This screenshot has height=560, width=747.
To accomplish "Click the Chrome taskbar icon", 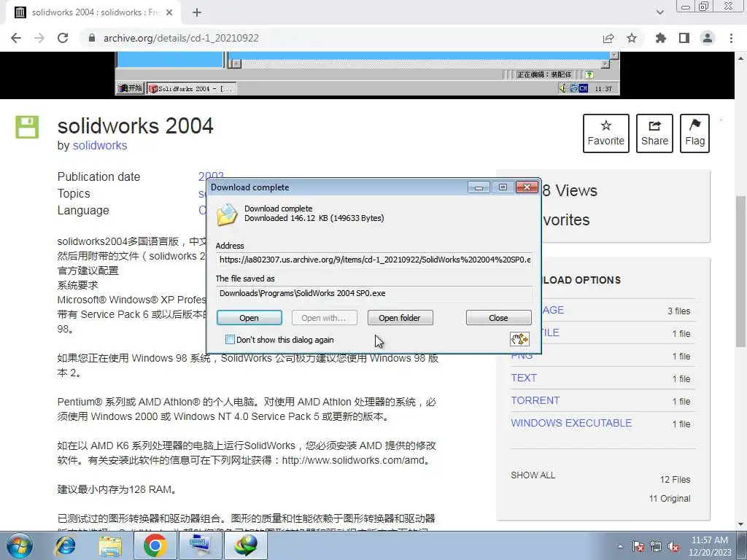I will [x=155, y=545].
